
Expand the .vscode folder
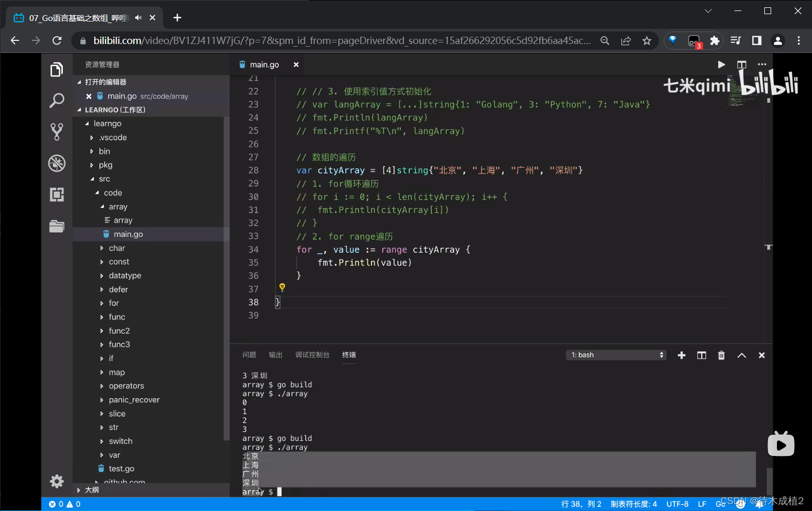(92, 137)
